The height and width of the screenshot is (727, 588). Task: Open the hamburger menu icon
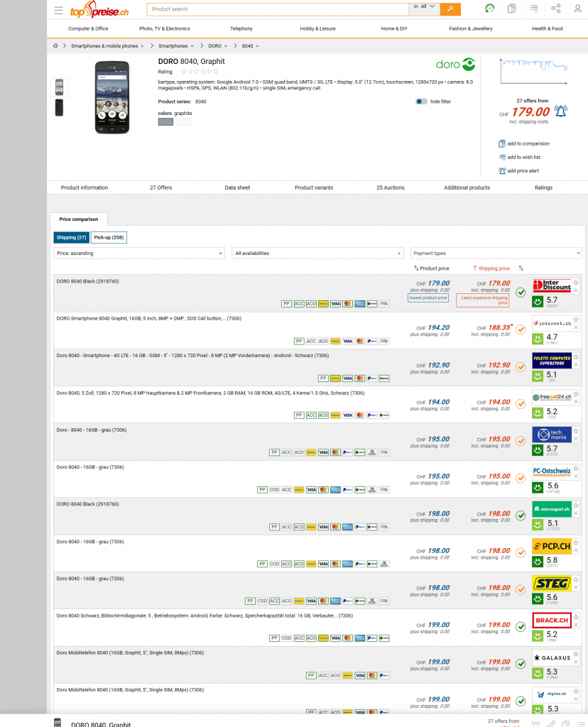point(58,10)
